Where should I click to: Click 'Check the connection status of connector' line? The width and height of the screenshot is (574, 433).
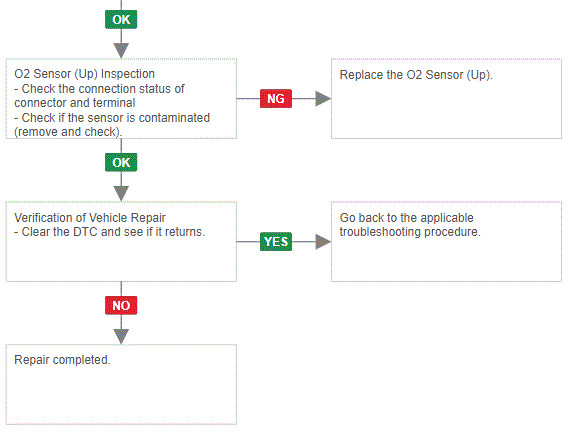(100, 96)
